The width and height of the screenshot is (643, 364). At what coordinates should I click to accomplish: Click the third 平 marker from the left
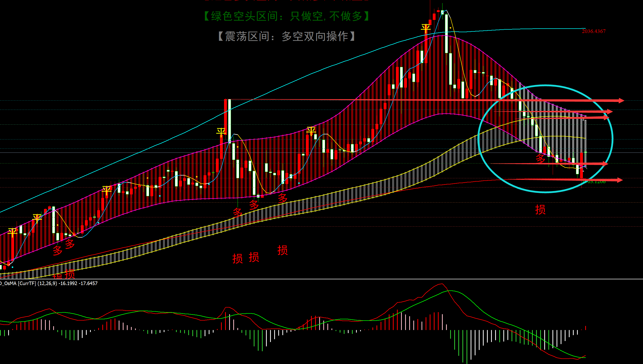point(106,191)
